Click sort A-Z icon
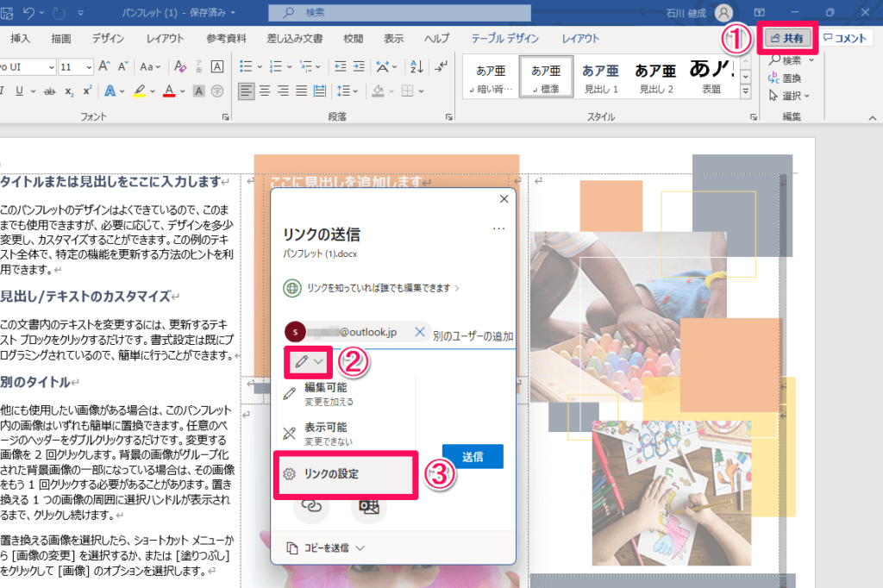Viewport: 883px width, 588px height. tap(416, 66)
